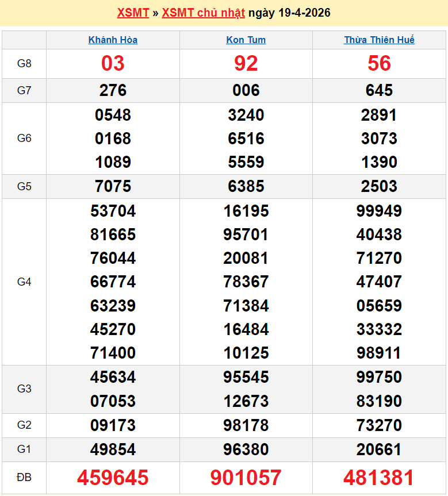Screen dimensions: 448x496
Task: Click the G7 row label
Action: pos(24,90)
